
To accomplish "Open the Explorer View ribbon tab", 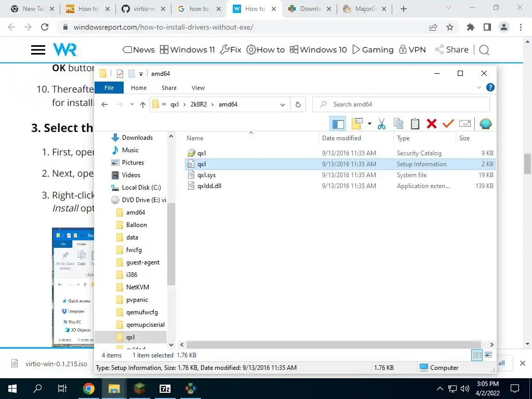I will pos(198,88).
